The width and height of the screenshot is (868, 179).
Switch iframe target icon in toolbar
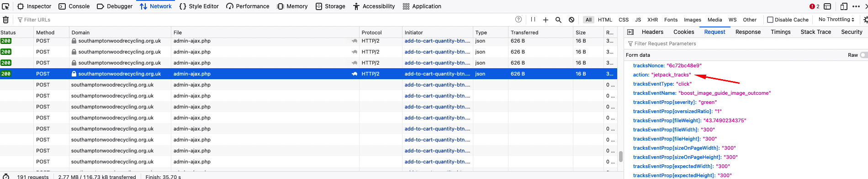coord(827,6)
